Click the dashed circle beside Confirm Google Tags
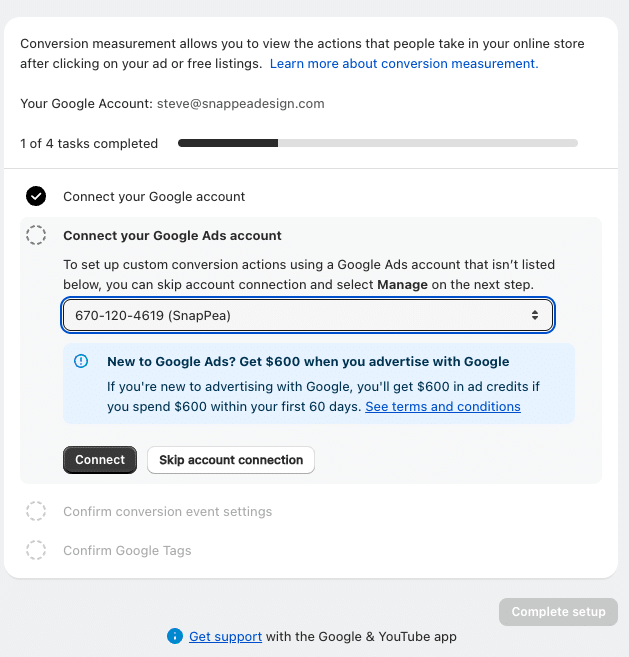Screen dimensions: 629x657 point(36,550)
